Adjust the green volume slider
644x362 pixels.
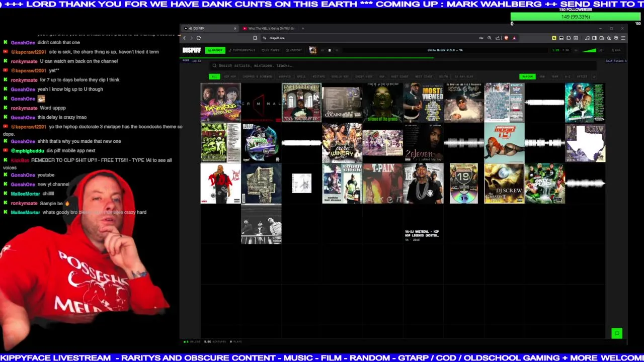(589, 50)
